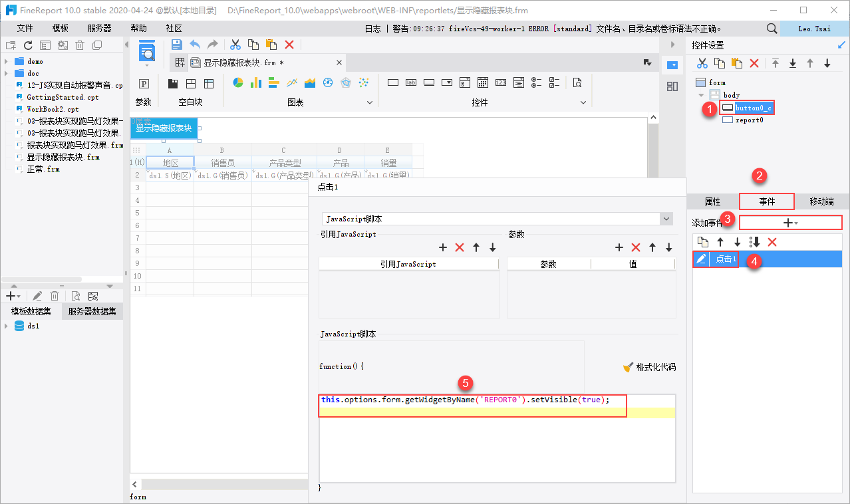Click the 日志 log link
850x504 pixels.
373,29
